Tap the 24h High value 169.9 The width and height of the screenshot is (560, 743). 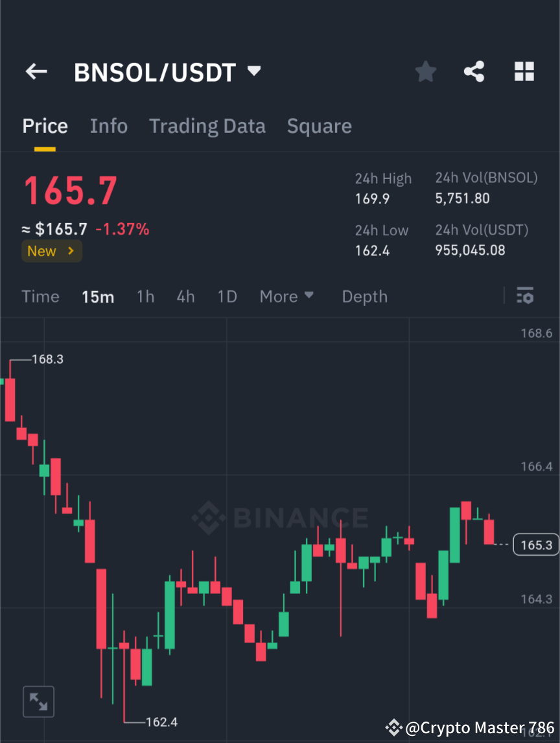pos(372,199)
